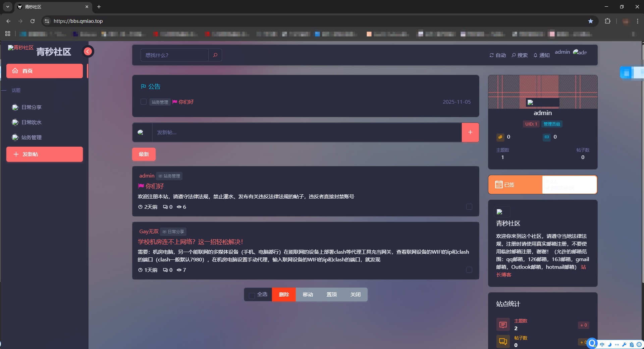The height and width of the screenshot is (349, 644).
Task: Open browser extensions puzzle icon
Action: point(607,21)
